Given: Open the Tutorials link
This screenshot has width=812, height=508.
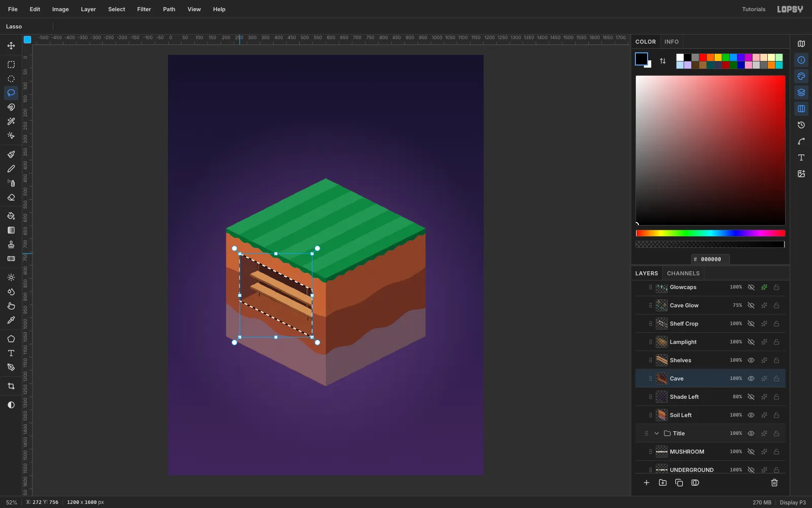Looking at the screenshot, I should click(x=754, y=9).
